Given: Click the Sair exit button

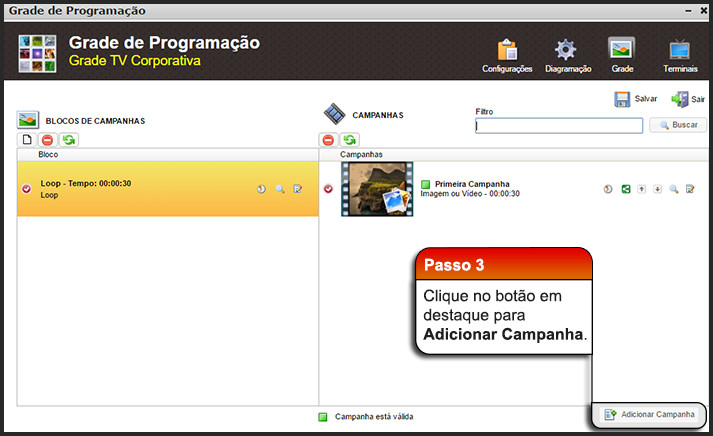Looking at the screenshot, I should 688,99.
